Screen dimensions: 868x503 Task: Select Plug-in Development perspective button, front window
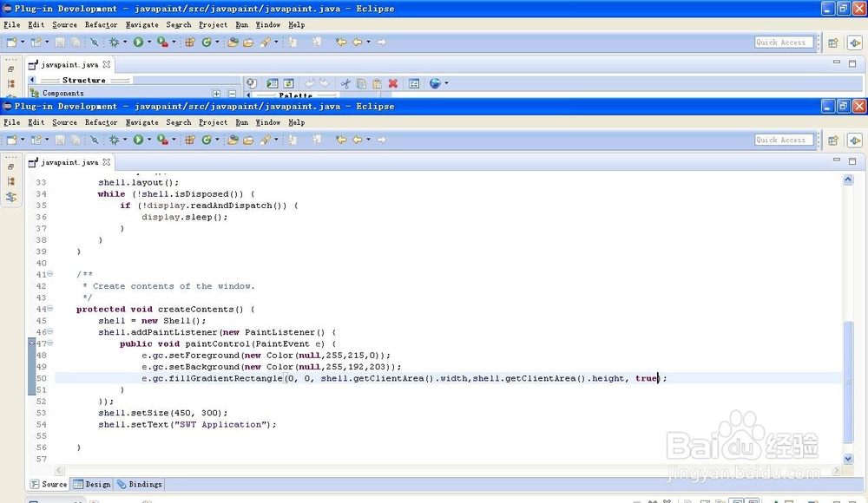(x=855, y=140)
